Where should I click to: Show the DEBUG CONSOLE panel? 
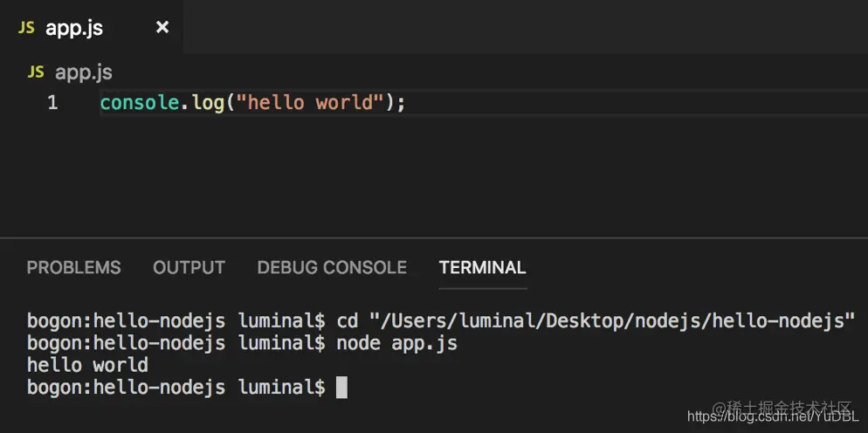[332, 267]
